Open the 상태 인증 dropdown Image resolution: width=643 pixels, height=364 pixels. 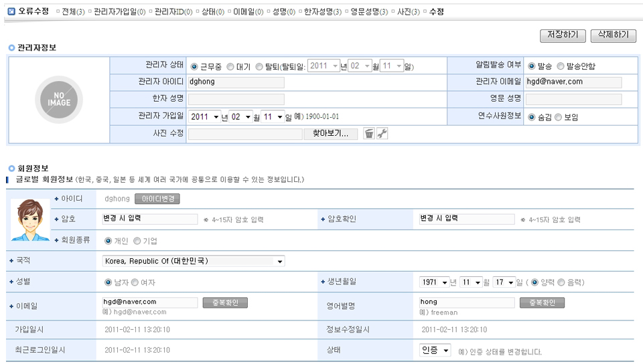[x=435, y=351]
